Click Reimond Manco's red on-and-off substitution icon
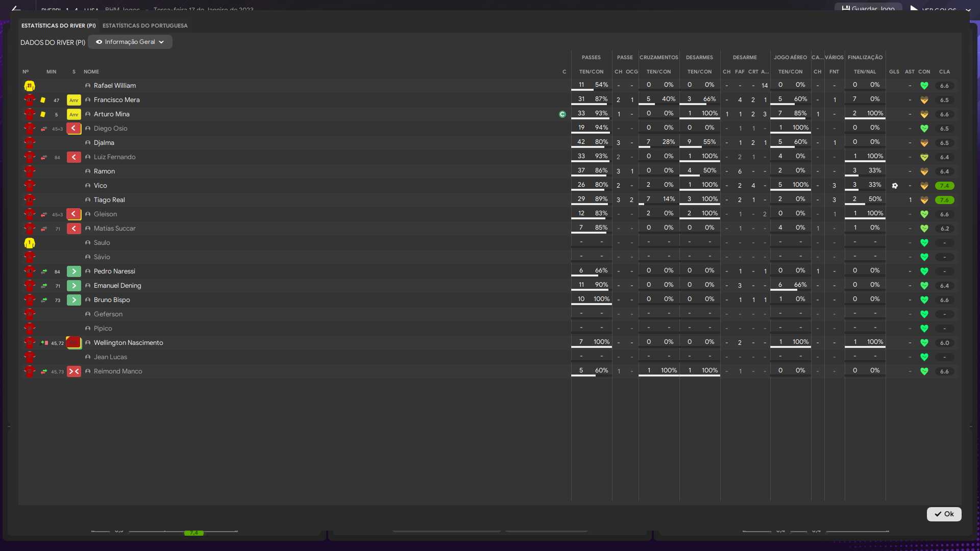The height and width of the screenshot is (551, 980). click(74, 371)
